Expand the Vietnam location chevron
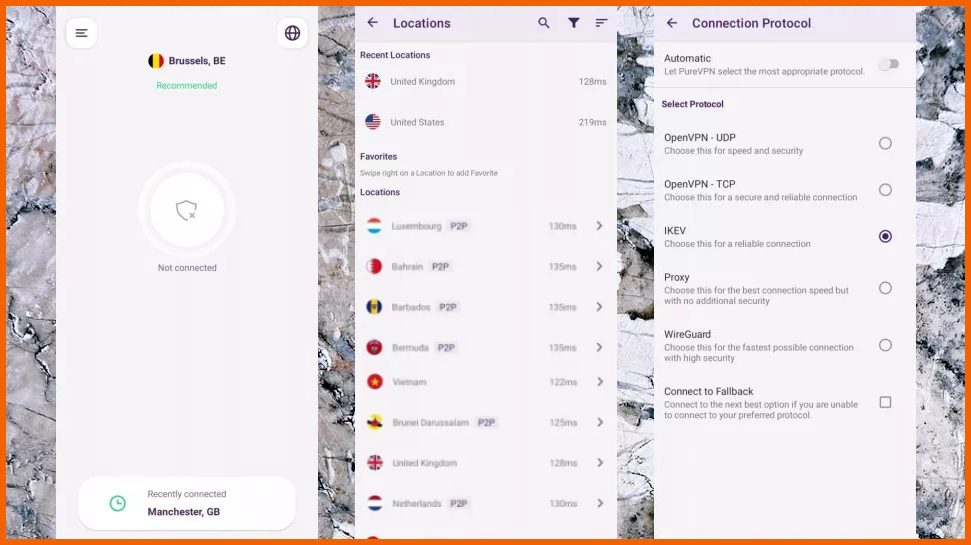Image resolution: width=971 pixels, height=545 pixels. tap(600, 382)
